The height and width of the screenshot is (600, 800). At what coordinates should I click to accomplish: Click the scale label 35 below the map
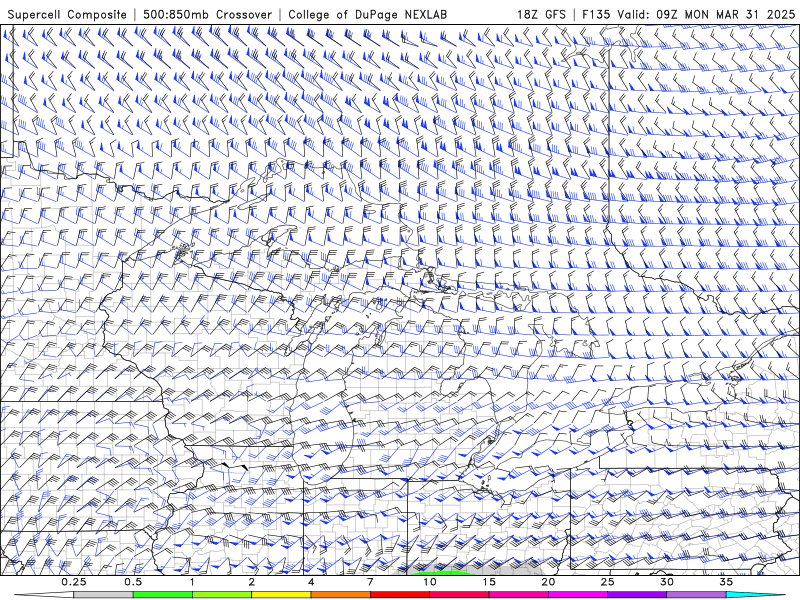[726, 582]
